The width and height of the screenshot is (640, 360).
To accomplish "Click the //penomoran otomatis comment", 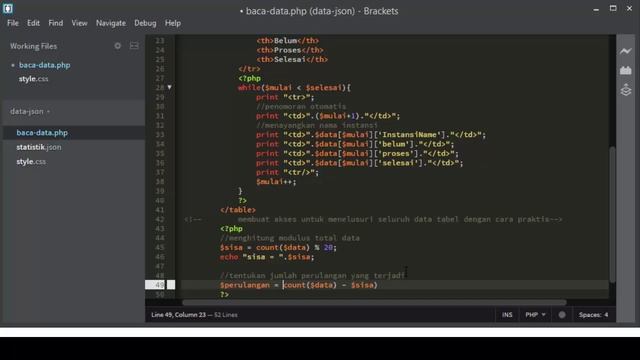I will click(301, 107).
